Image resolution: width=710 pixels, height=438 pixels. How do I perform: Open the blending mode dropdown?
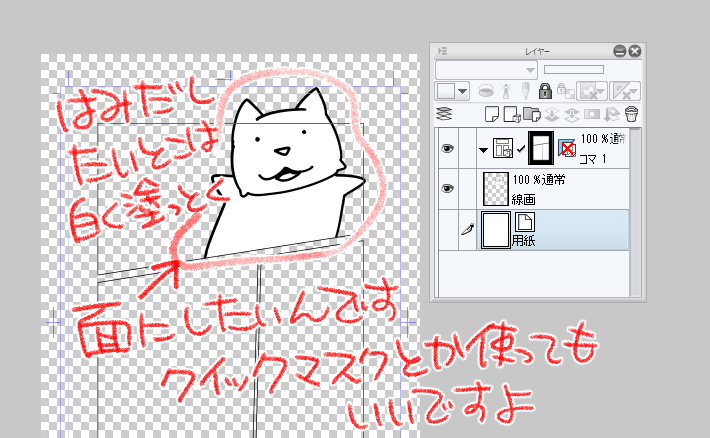486,70
